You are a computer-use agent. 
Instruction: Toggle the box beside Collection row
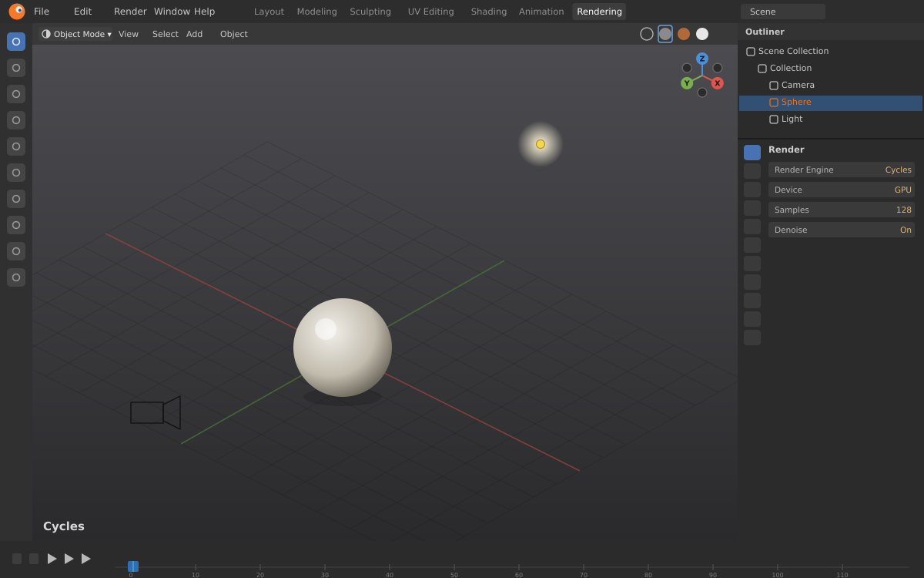[762, 69]
